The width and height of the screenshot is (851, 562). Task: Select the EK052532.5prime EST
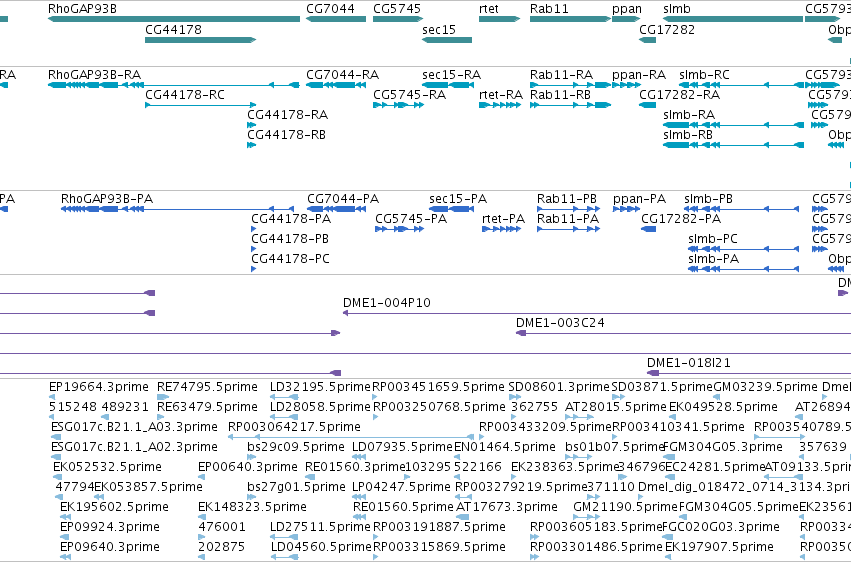(58, 477)
